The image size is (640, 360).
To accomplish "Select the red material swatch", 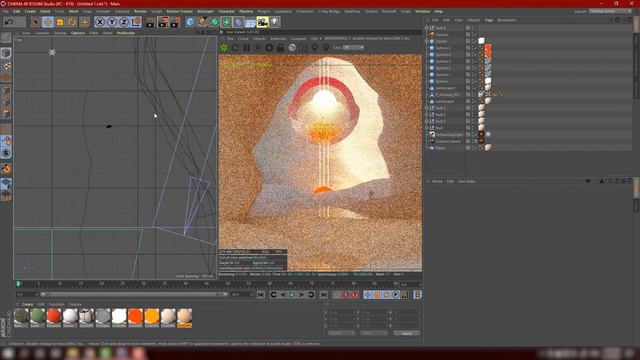I will pos(54,318).
